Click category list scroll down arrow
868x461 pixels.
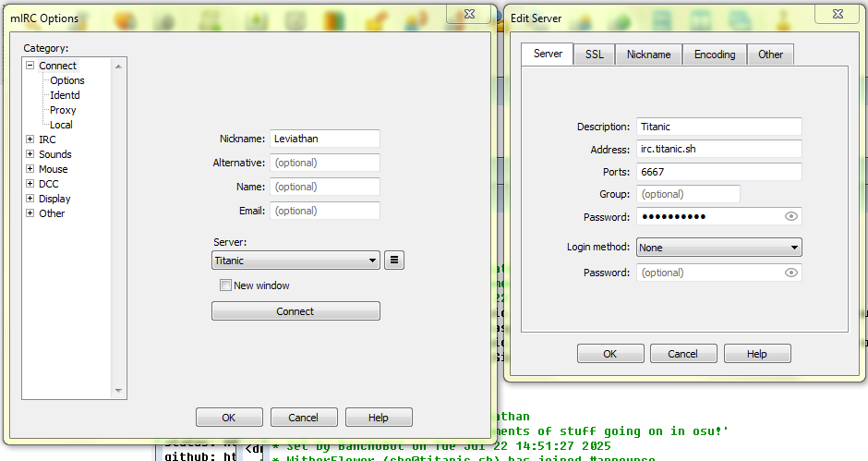[x=118, y=391]
